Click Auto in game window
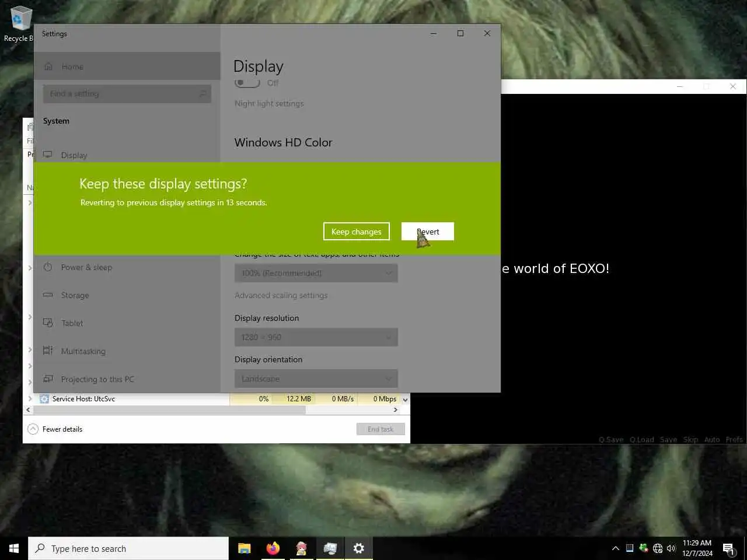 [x=712, y=440]
